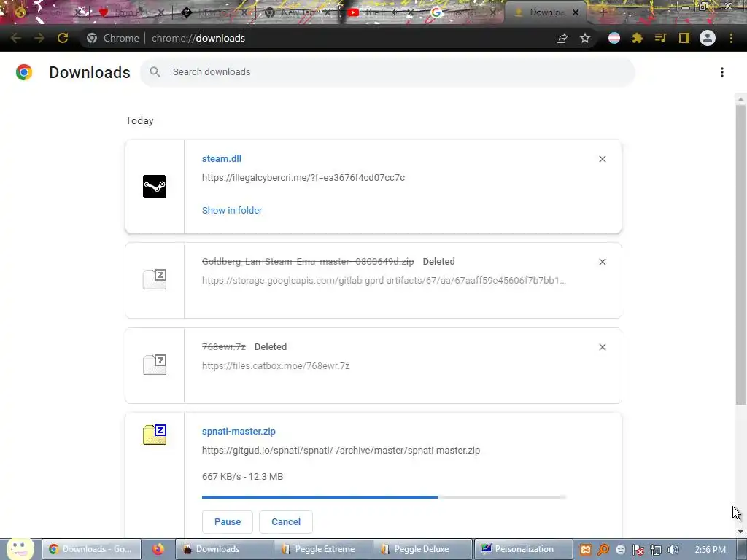Switch to the New Tab browser tab
Screen dimensions: 747x560
pyautogui.click(x=298, y=12)
